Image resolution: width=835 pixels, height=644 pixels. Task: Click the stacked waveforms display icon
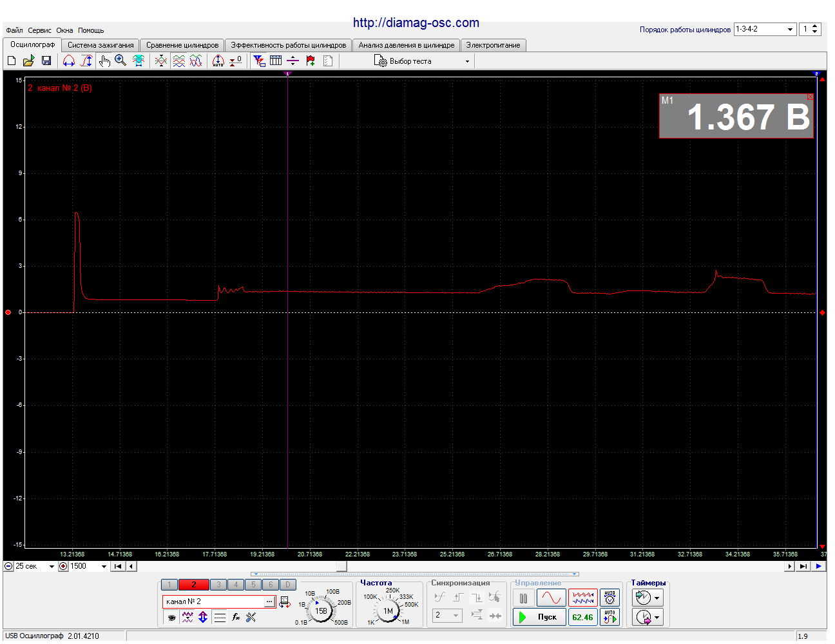coord(179,61)
